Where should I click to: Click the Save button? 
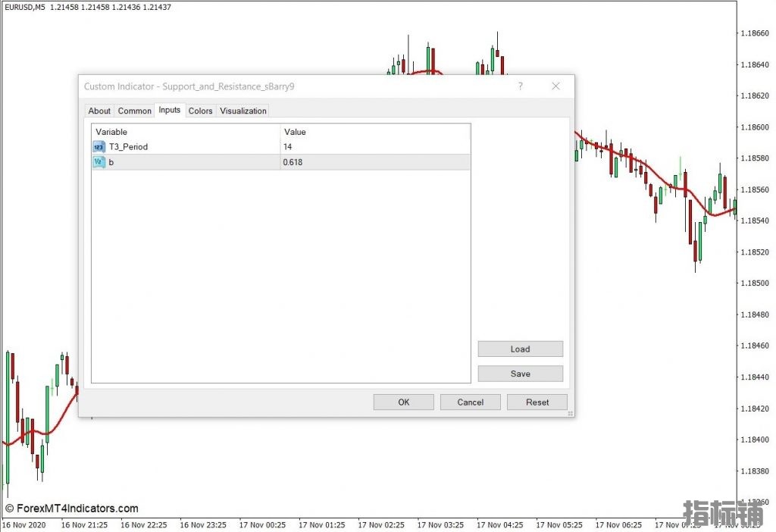pos(520,374)
